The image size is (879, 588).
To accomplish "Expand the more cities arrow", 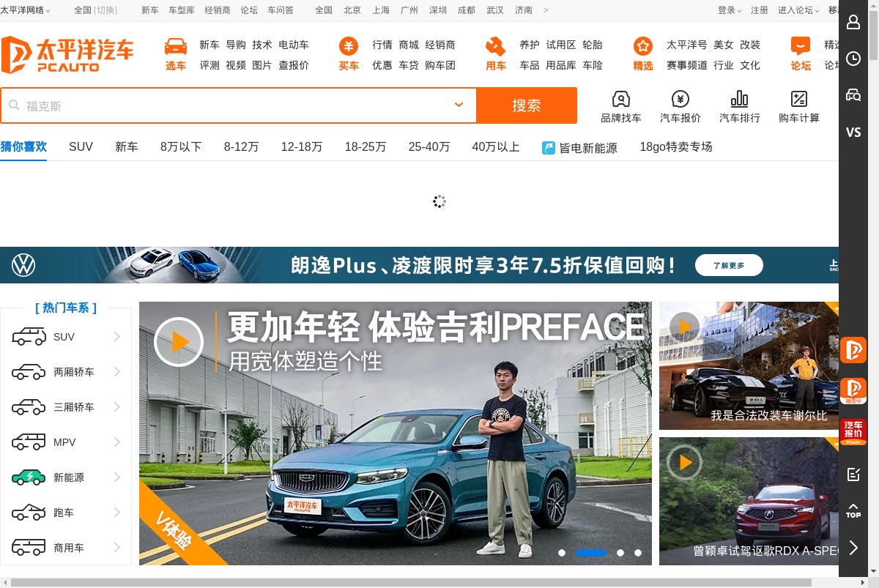I will (546, 10).
